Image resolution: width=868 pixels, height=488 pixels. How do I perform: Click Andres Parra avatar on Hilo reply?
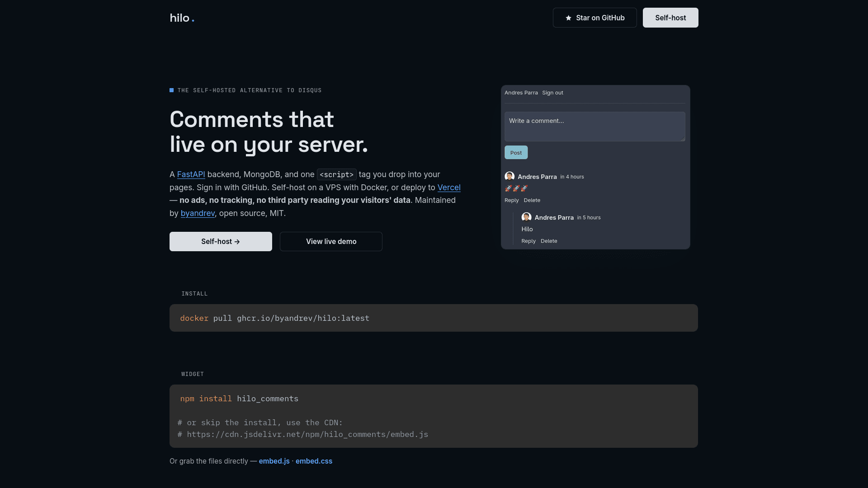[x=526, y=217]
